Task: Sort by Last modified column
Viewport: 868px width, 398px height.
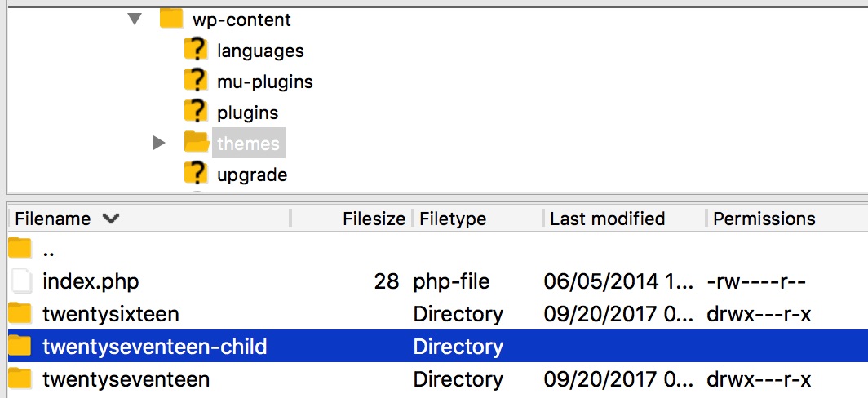Action: click(x=607, y=219)
